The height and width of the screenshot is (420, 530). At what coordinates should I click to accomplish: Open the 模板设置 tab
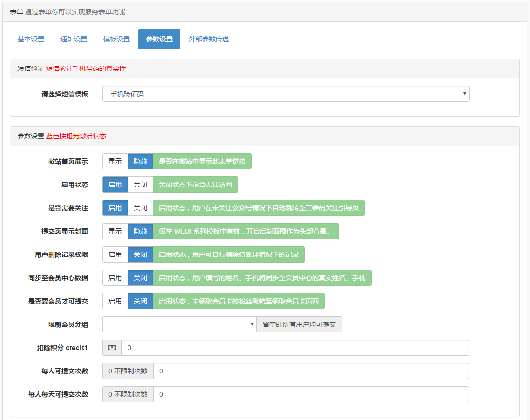pos(117,39)
